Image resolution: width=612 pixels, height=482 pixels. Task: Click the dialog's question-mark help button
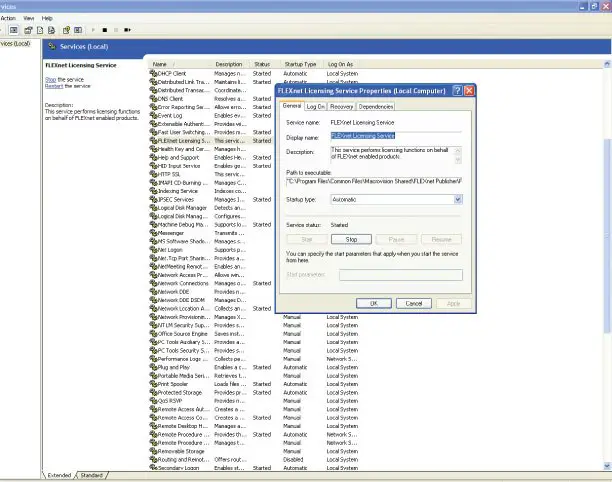coord(457,91)
